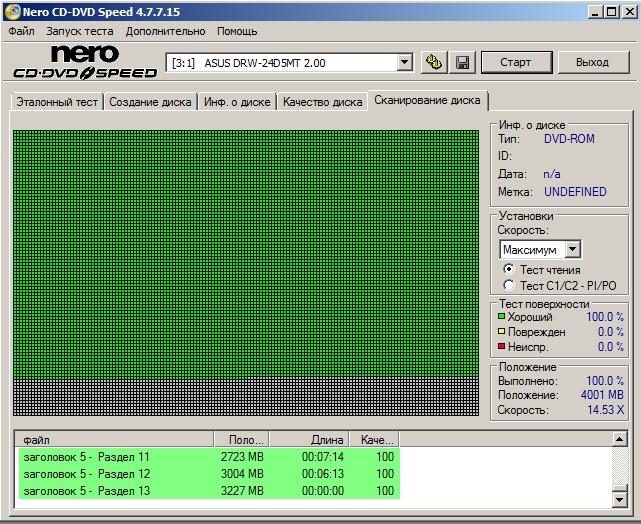Open the options icon next to drive selector
This screenshot has width=641, height=524.
pos(433,63)
